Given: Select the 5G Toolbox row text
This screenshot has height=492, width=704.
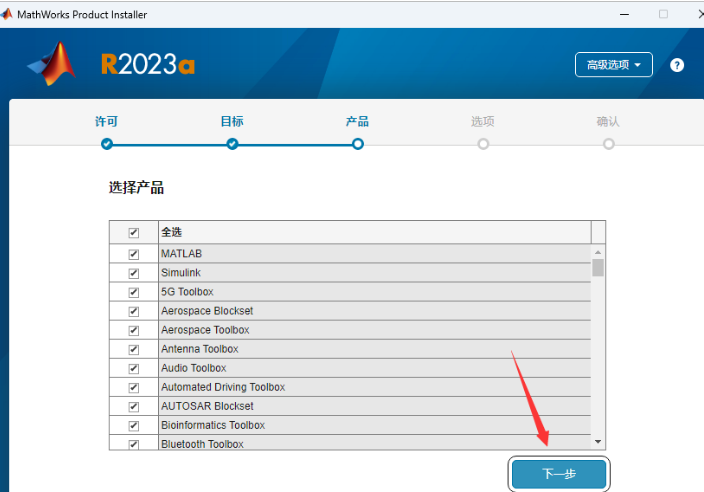Looking at the screenshot, I should pos(187,292).
